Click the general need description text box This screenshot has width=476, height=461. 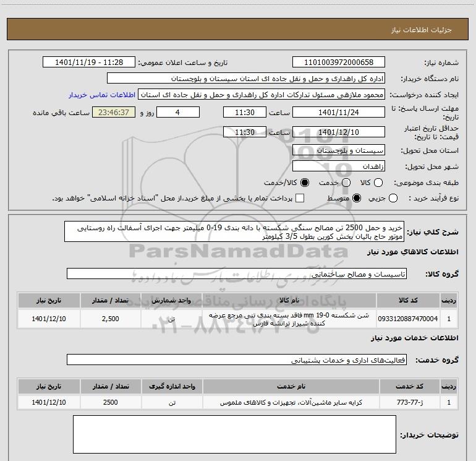[234, 232]
